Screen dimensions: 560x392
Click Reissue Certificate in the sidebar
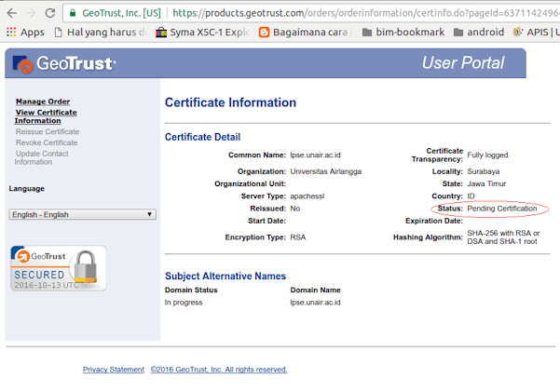click(48, 132)
